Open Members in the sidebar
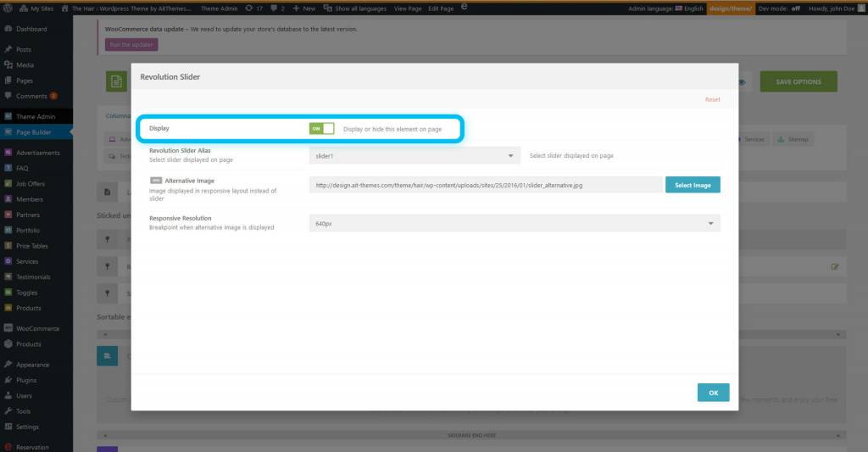The height and width of the screenshot is (452, 868). (x=30, y=198)
